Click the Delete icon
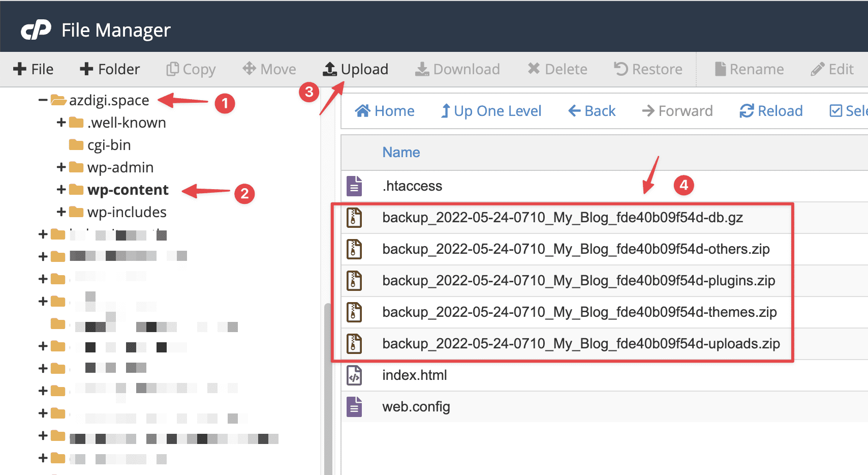Screen dimensions: 868x475 tap(556, 69)
